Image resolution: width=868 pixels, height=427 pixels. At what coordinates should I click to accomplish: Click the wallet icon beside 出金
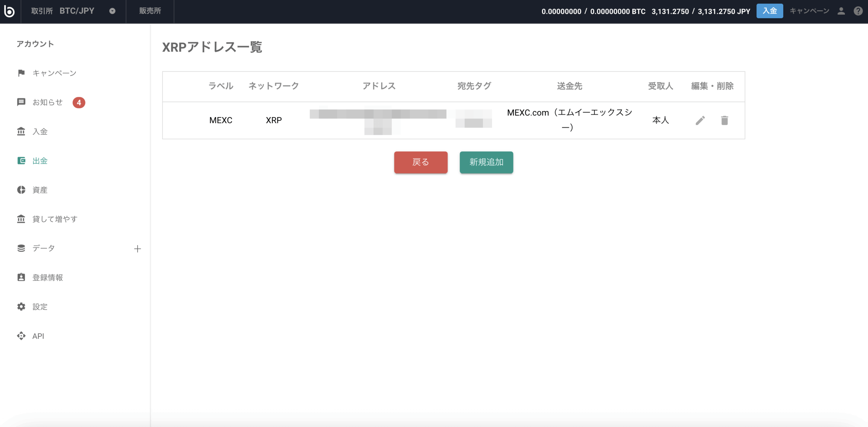21,161
